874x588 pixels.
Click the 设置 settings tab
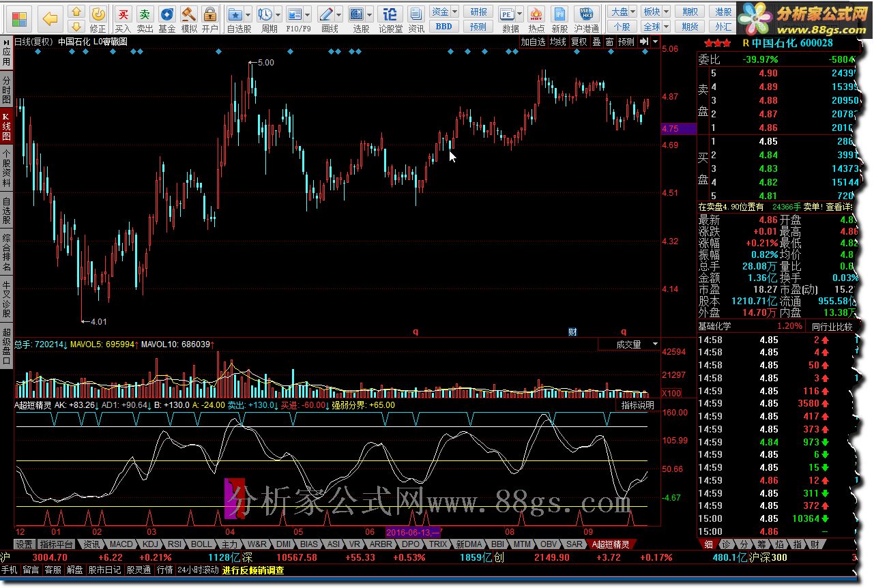25,544
